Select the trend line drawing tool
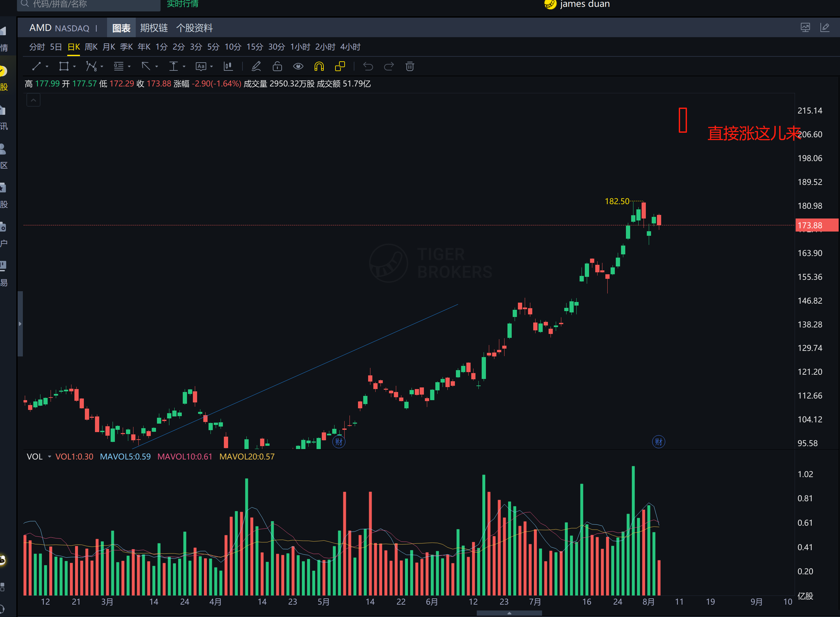The width and height of the screenshot is (840, 617). pyautogui.click(x=36, y=67)
